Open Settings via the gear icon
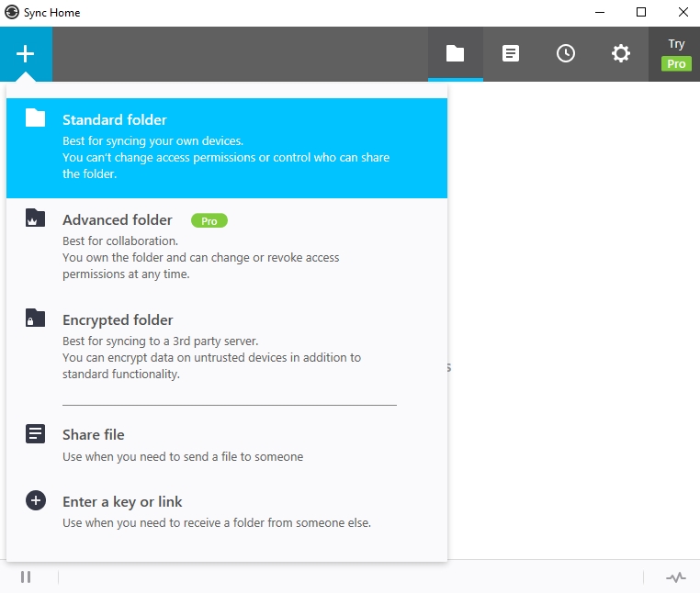 621,54
